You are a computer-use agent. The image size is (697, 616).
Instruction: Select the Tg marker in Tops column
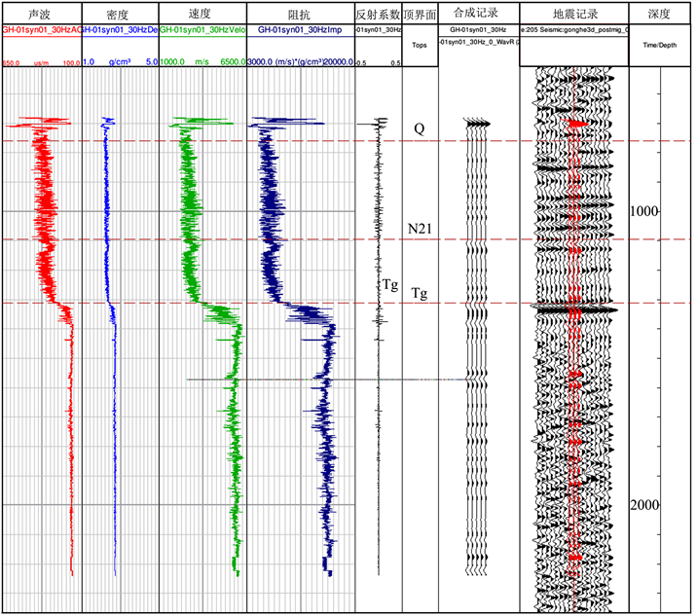click(420, 292)
